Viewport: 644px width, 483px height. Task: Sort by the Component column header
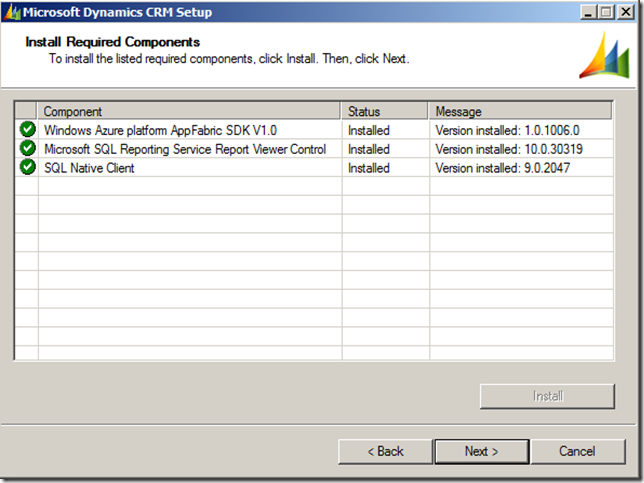coord(190,112)
